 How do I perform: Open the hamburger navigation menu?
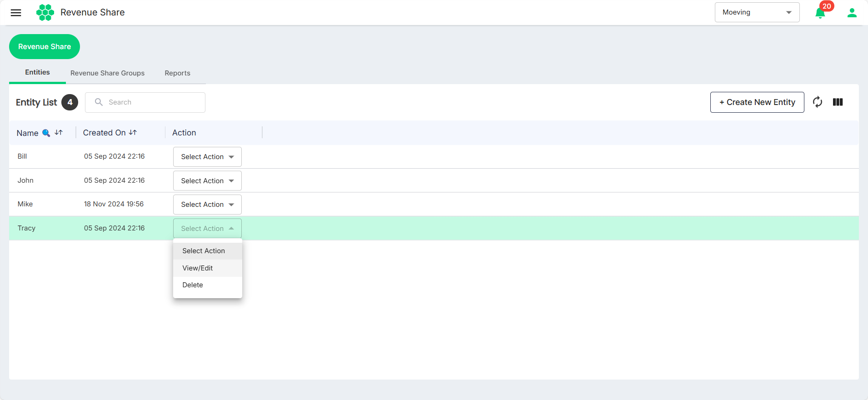(x=16, y=13)
